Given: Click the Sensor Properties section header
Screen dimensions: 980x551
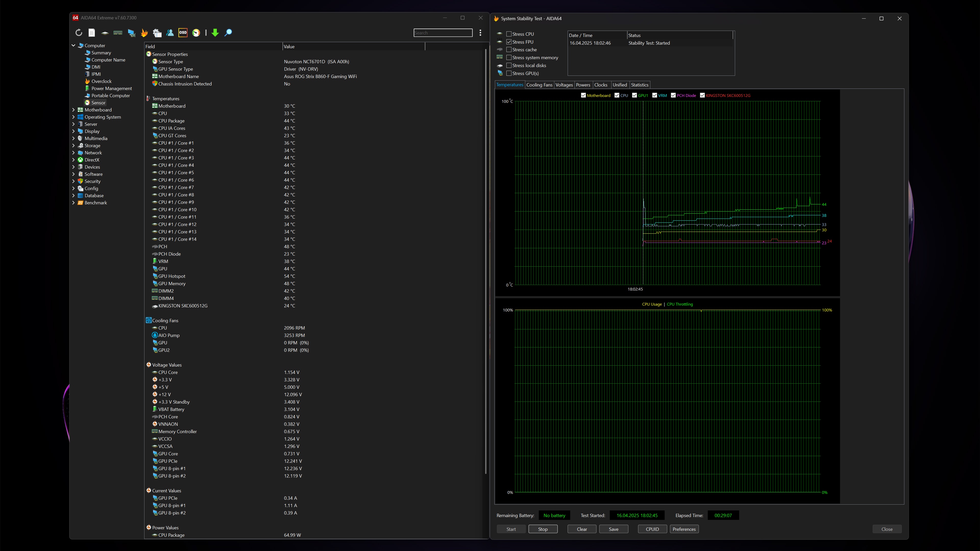Looking at the screenshot, I should tap(170, 54).
